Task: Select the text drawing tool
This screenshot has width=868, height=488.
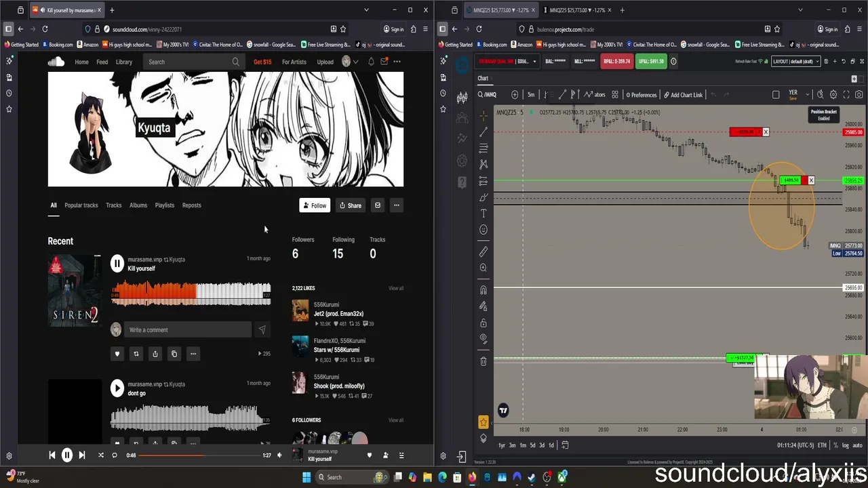Action: [484, 213]
